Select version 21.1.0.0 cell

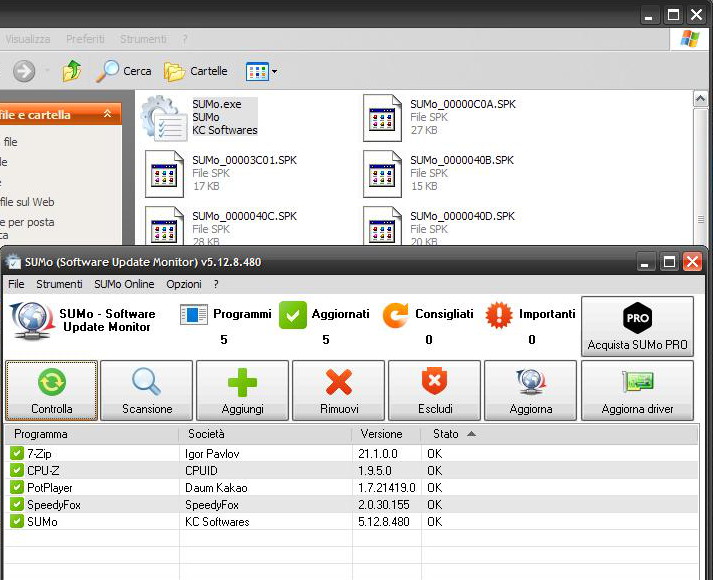[378, 454]
